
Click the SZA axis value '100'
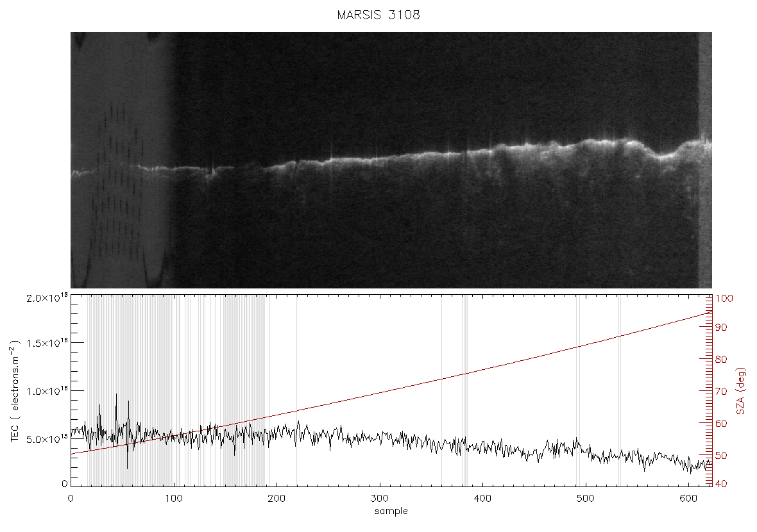[724, 299]
